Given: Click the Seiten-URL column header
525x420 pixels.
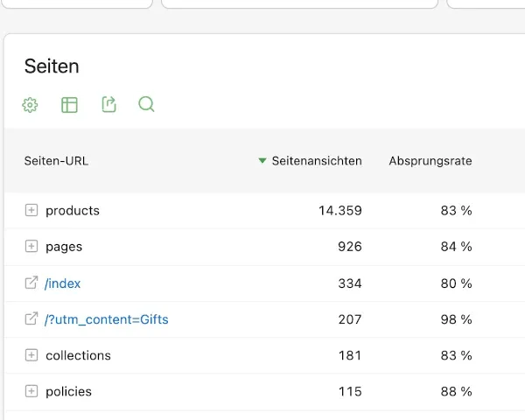Looking at the screenshot, I should tap(56, 161).
